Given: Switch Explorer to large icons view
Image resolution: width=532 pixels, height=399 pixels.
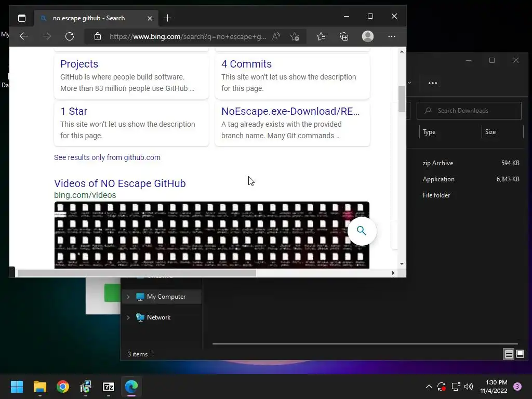Looking at the screenshot, I should [x=520, y=354].
